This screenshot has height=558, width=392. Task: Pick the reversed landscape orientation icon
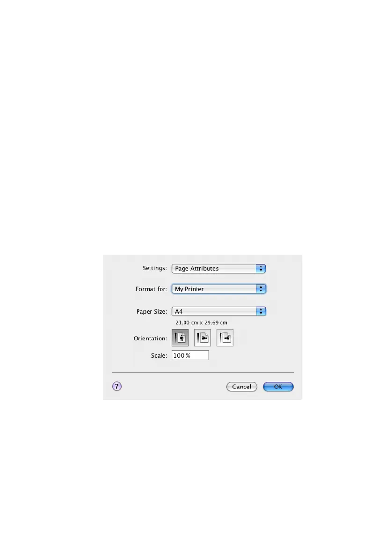point(225,338)
